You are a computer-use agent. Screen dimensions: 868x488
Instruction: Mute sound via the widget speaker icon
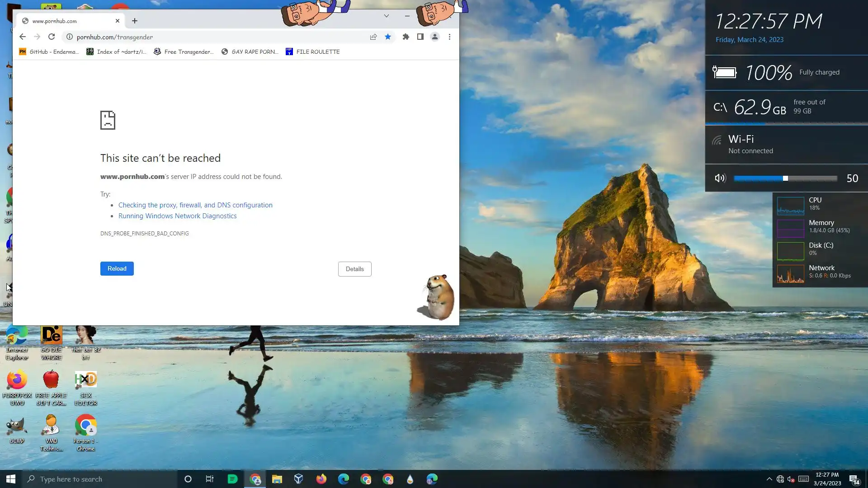720,178
